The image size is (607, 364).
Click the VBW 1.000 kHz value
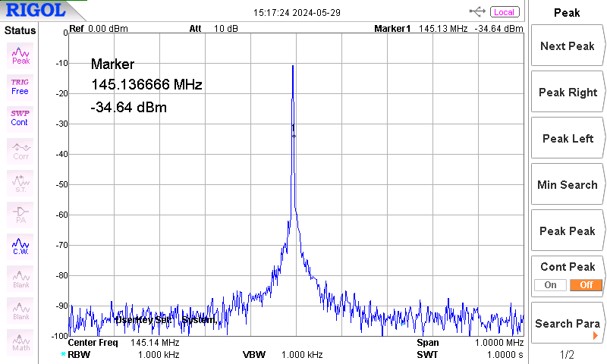pos(302,354)
